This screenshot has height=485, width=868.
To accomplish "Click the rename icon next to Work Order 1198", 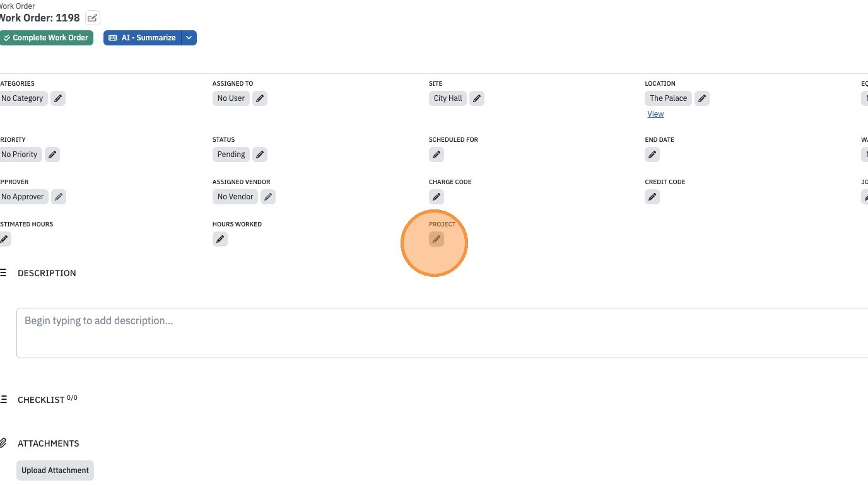I will point(93,18).
